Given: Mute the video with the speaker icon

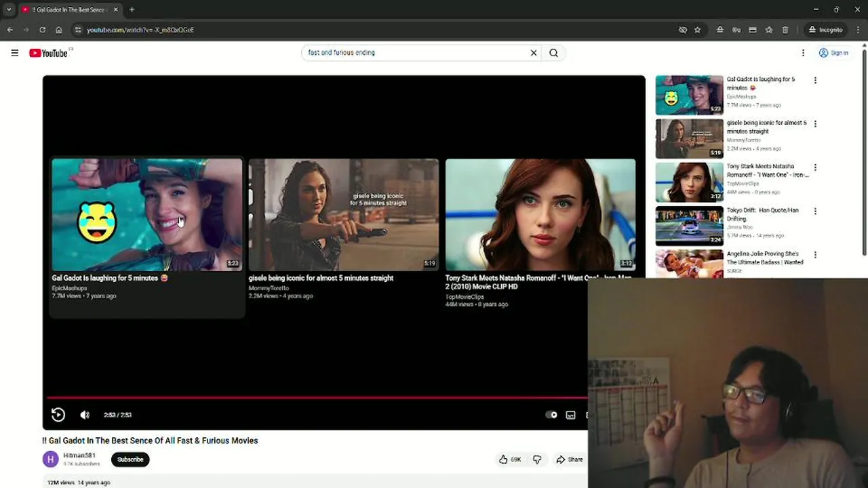Looking at the screenshot, I should click(x=85, y=415).
